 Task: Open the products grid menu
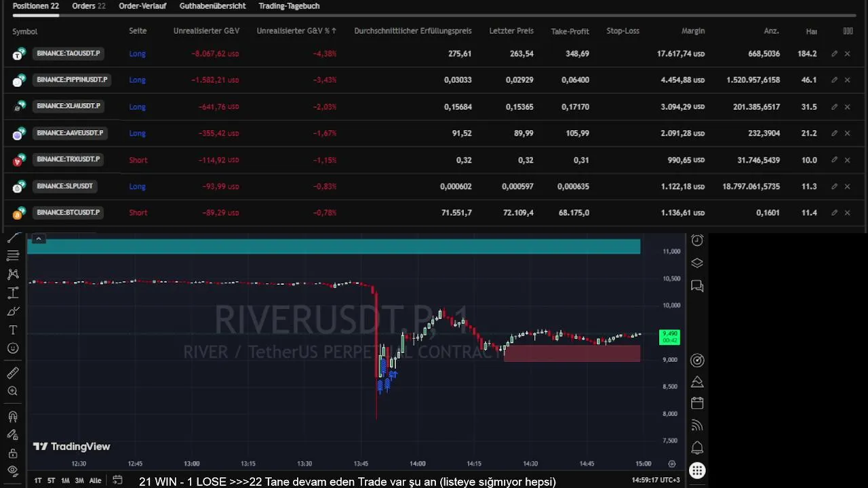697,470
